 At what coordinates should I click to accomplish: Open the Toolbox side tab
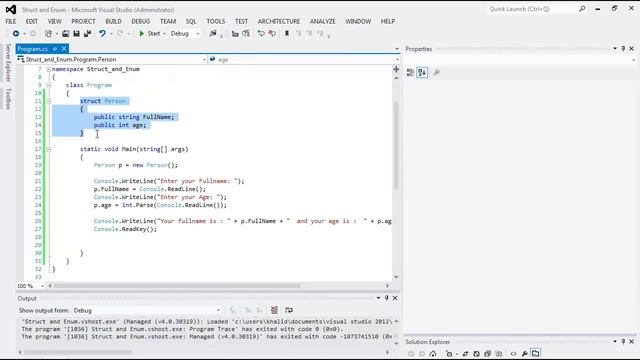(x=8, y=98)
